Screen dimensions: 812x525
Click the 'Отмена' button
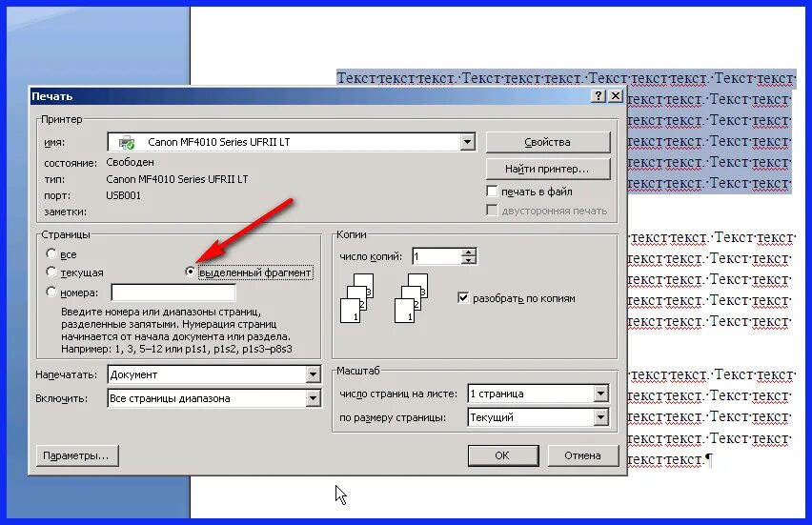(583, 455)
